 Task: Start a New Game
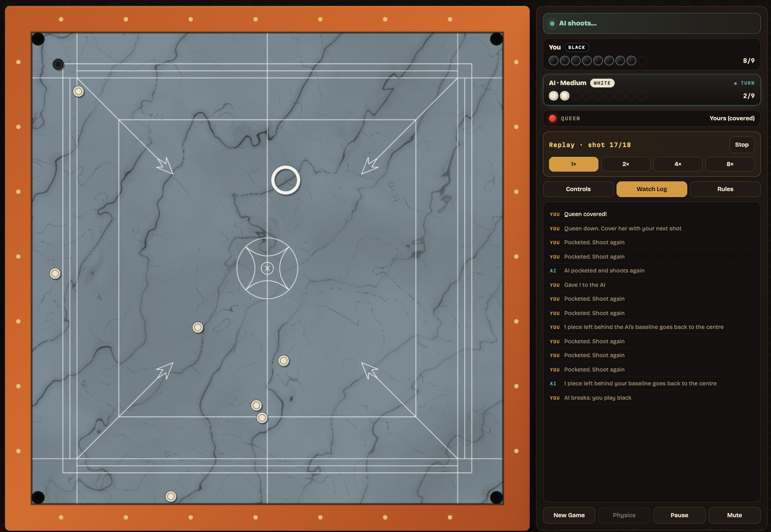569,515
